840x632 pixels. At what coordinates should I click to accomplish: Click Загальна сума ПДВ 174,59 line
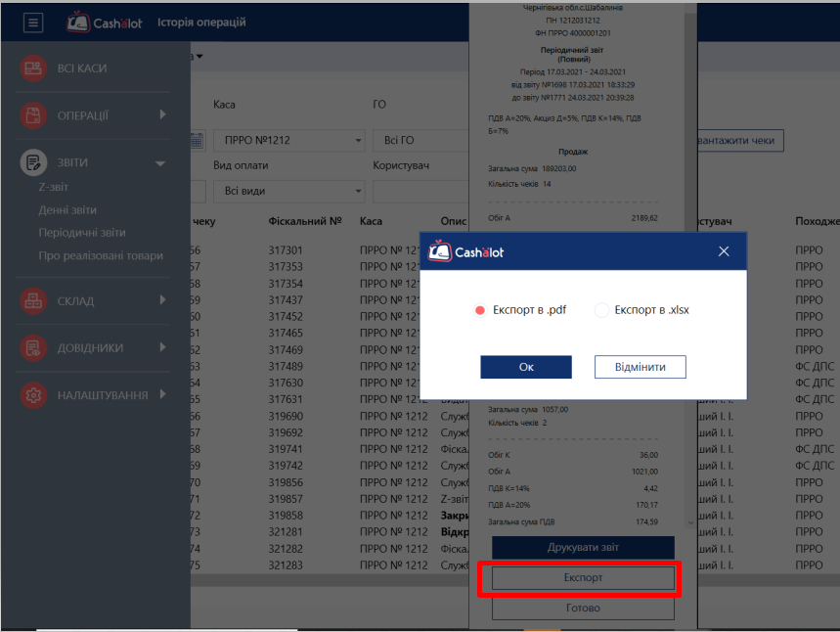(573, 521)
